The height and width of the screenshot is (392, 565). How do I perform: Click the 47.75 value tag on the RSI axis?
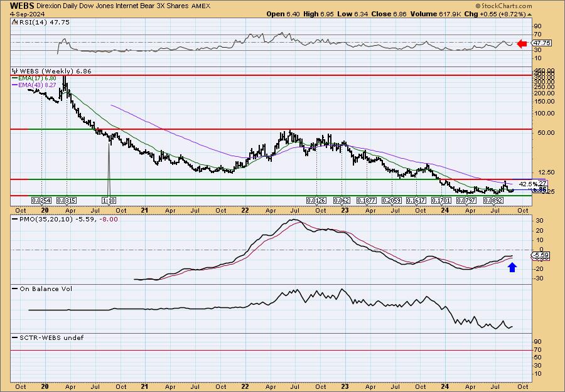542,43
